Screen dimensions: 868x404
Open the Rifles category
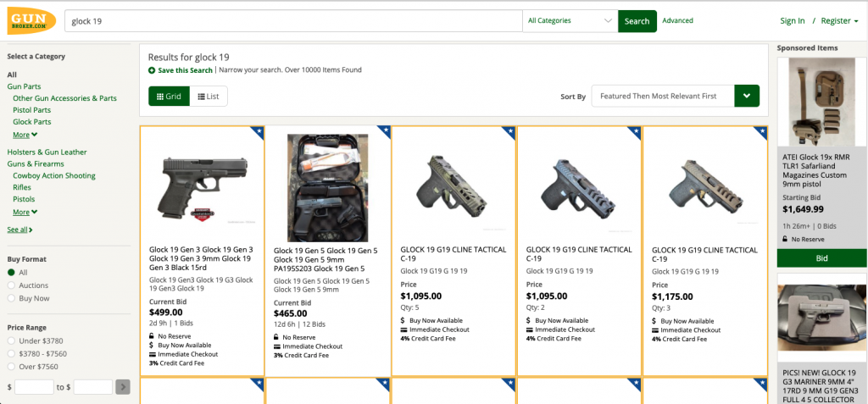(22, 187)
